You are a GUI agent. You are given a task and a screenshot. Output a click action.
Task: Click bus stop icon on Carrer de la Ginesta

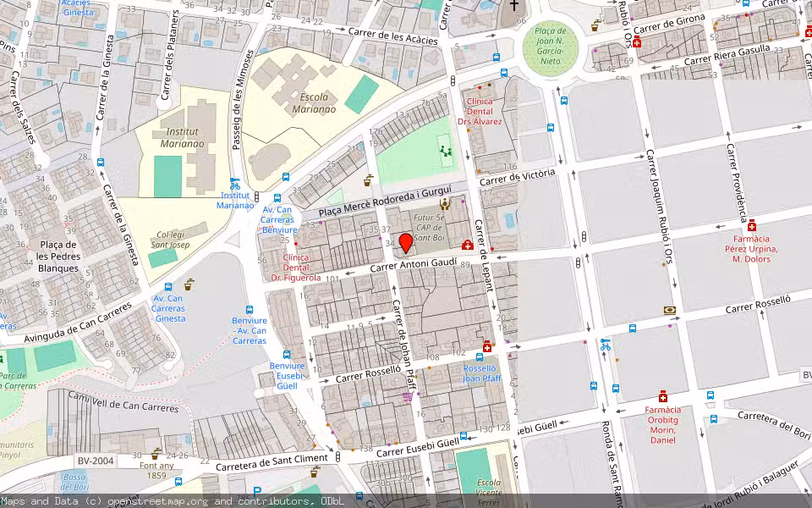coord(101,163)
